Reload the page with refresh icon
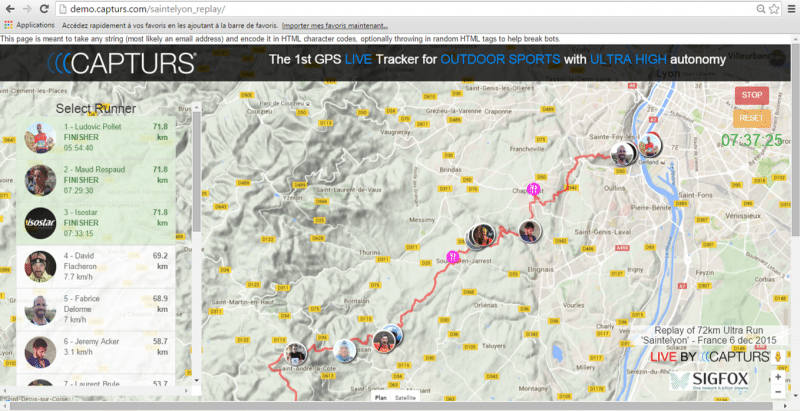This screenshot has height=411, width=800. click(x=44, y=9)
